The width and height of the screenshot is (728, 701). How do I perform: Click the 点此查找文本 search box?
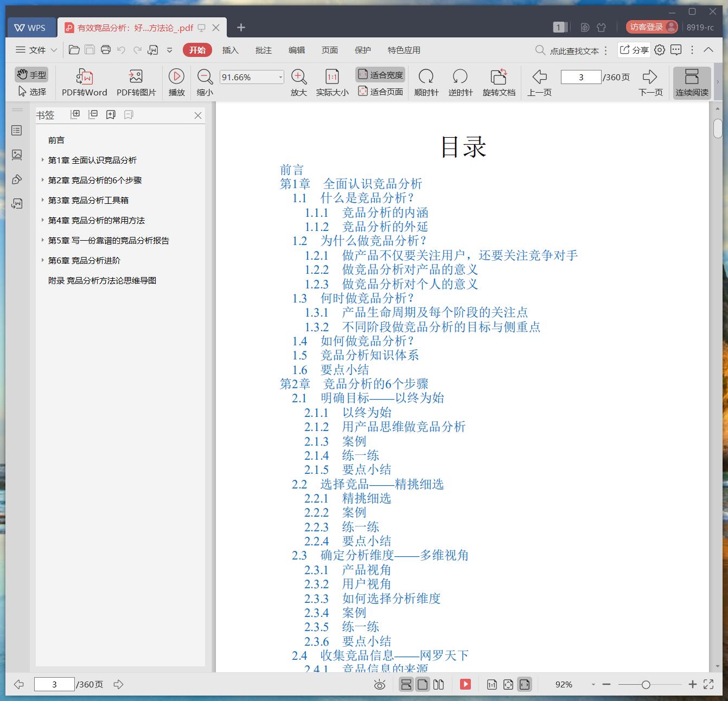click(x=567, y=50)
